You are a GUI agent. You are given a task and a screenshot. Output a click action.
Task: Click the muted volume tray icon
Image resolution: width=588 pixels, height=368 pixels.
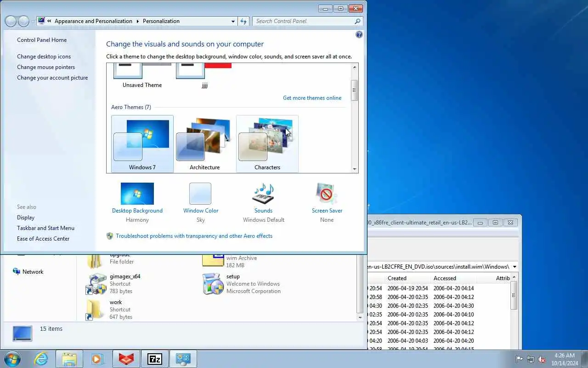pos(542,359)
